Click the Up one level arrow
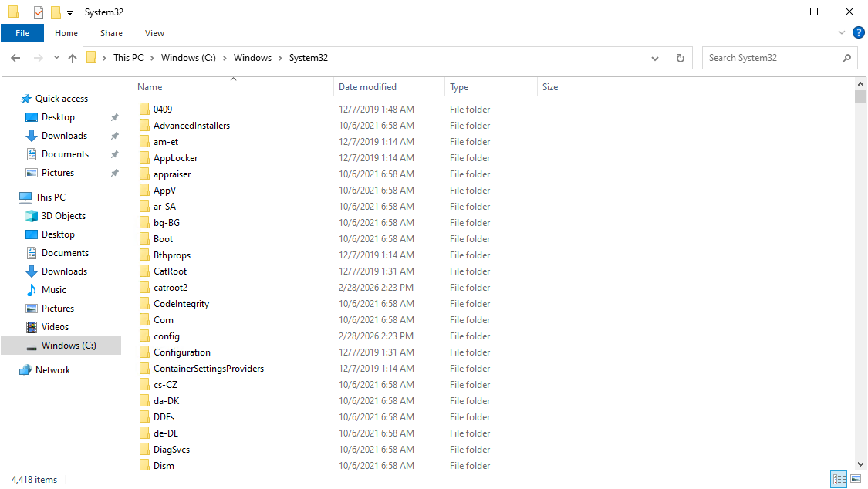 (x=73, y=58)
